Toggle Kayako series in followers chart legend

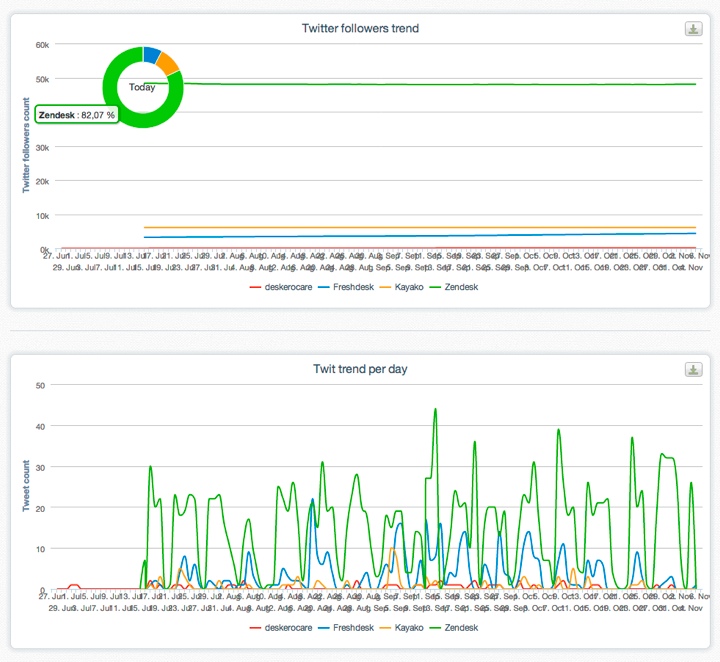click(x=402, y=287)
